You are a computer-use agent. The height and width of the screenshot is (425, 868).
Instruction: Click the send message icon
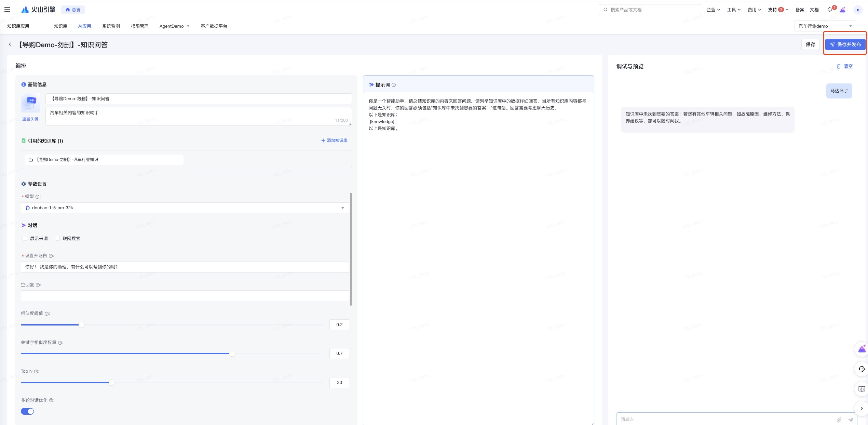(x=850, y=420)
